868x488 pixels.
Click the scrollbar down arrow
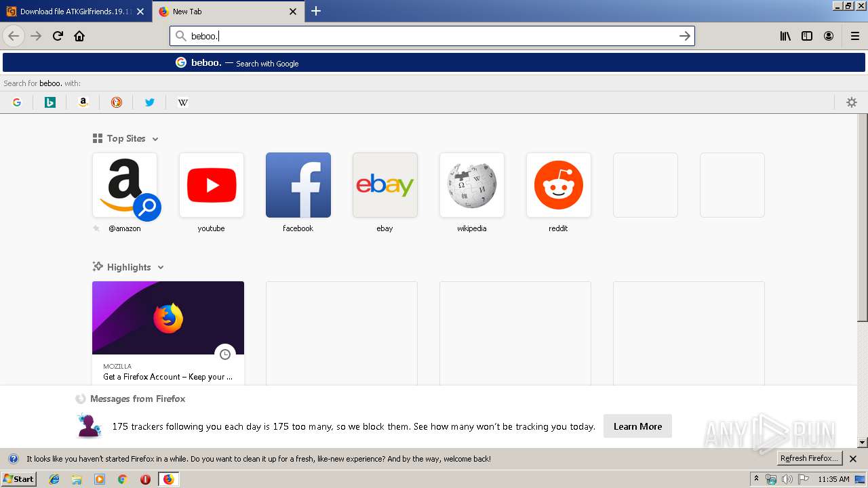click(x=863, y=443)
